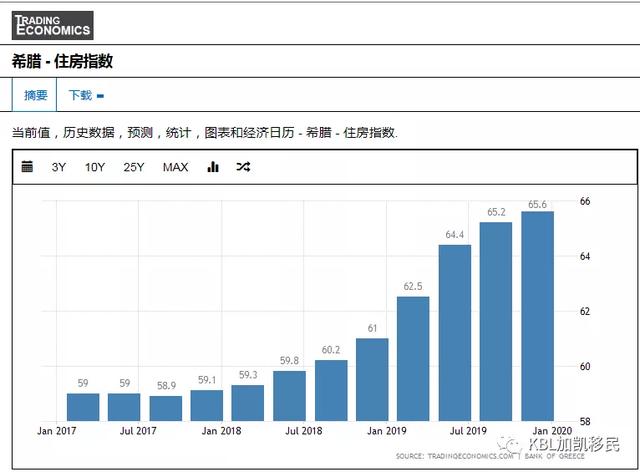The width and height of the screenshot is (640, 472).
Task: Select the 3Y time range
Action: click(x=59, y=167)
